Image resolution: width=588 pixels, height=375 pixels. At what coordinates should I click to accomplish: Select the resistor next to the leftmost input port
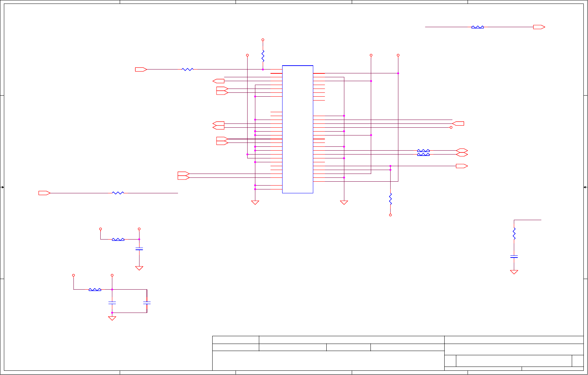coord(118,193)
